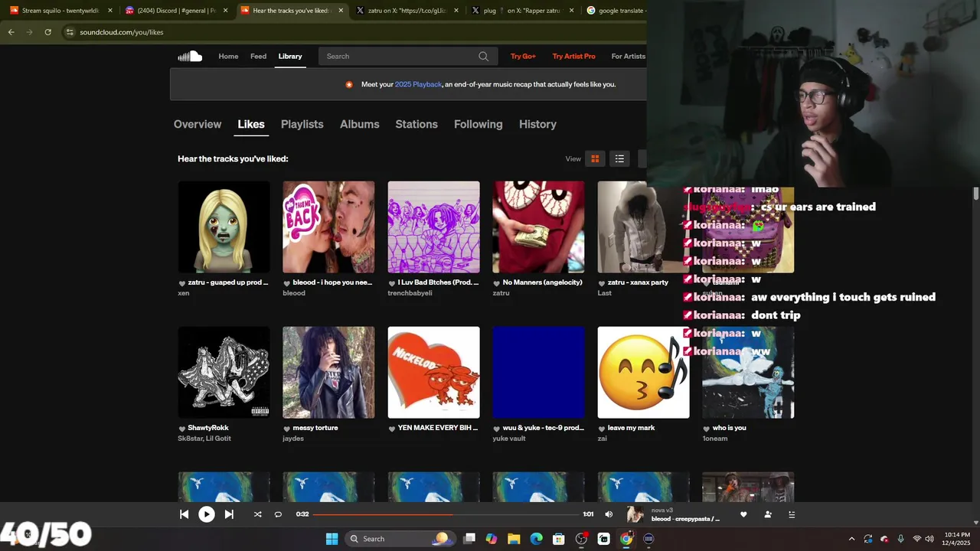Viewport: 980px width, 551px height.
Task: Open the History tab
Action: [537, 124]
